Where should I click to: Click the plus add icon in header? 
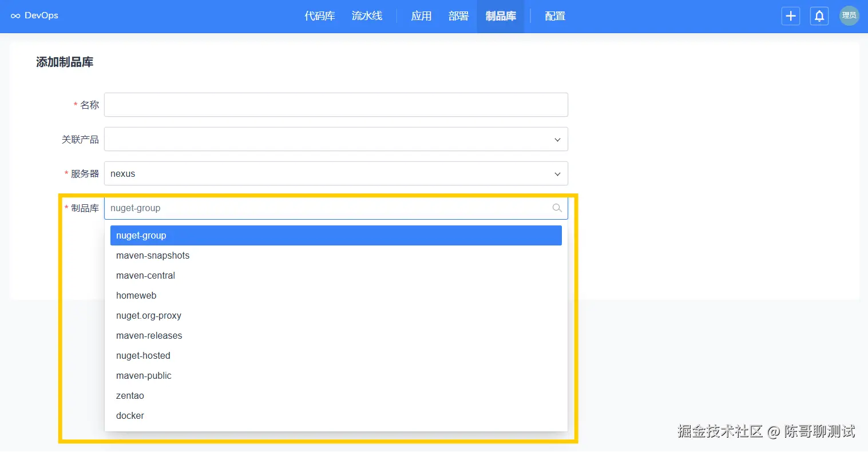[791, 16]
